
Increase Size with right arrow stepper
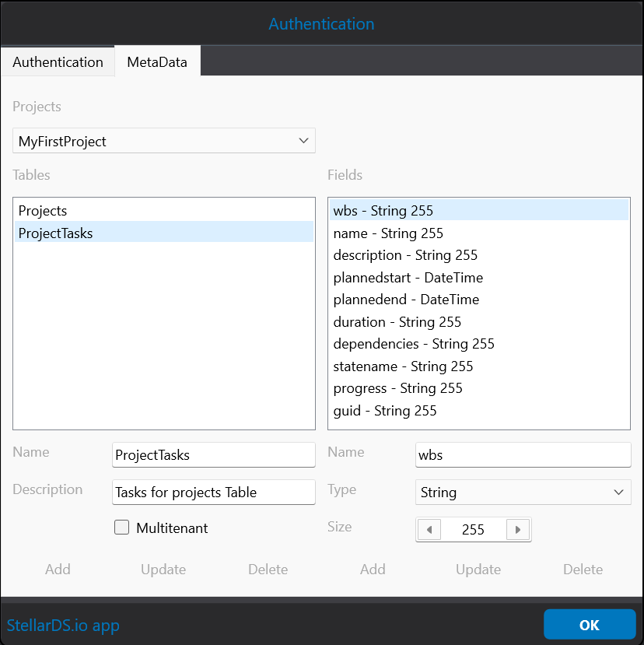pyautogui.click(x=518, y=530)
